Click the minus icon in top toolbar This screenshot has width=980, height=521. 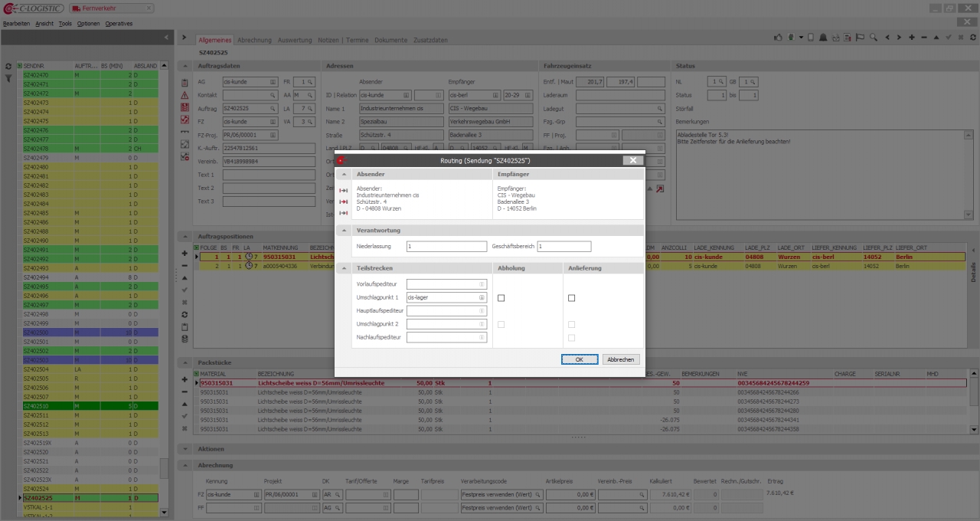pyautogui.click(x=924, y=37)
